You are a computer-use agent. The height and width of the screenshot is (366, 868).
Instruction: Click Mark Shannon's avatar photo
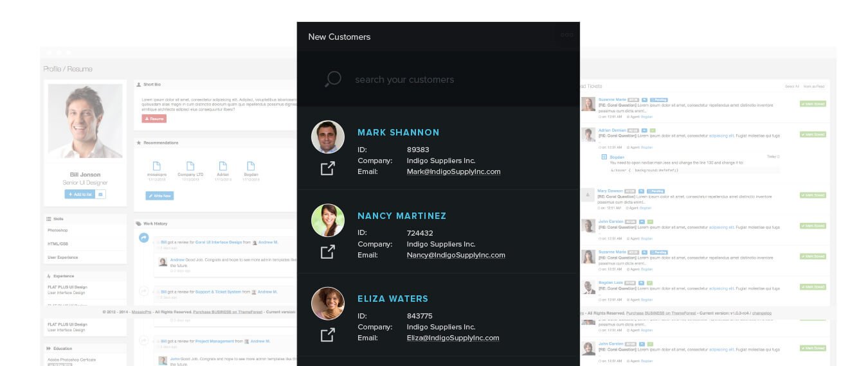[x=328, y=137]
